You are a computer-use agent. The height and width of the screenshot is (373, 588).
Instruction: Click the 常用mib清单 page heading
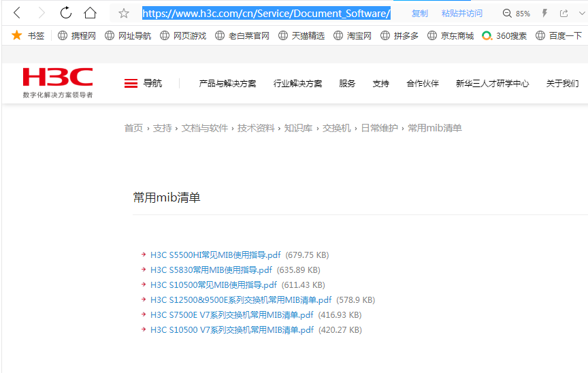pos(167,197)
